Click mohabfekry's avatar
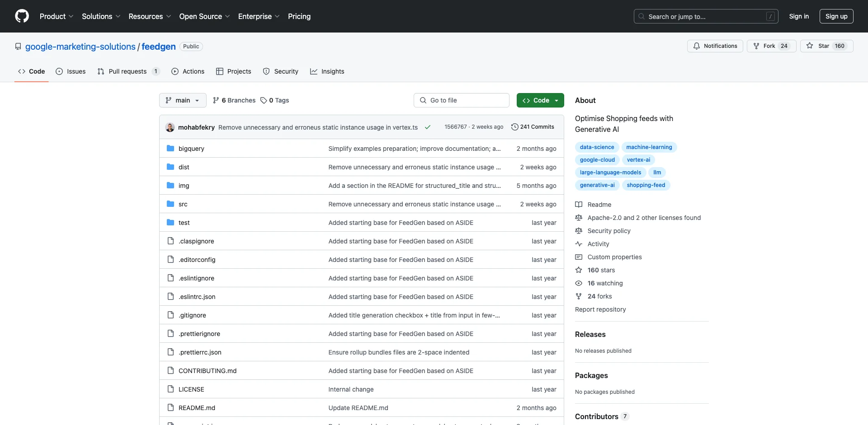 point(170,127)
